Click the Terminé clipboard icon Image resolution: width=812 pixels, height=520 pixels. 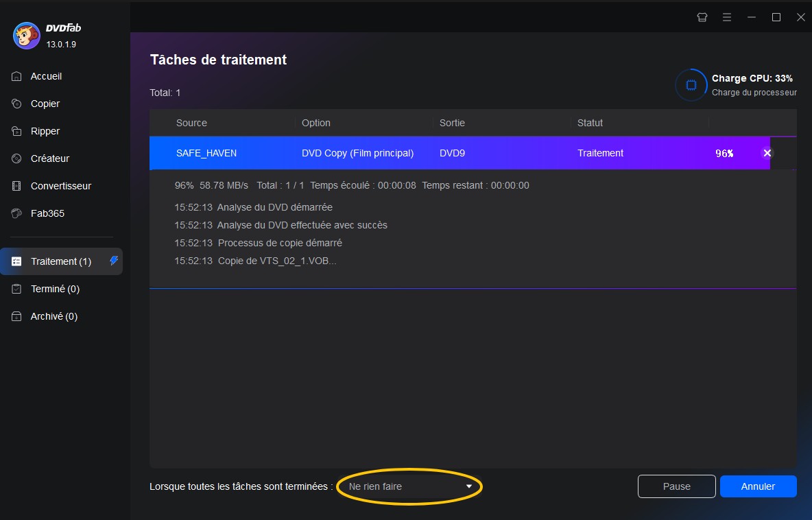pos(16,289)
